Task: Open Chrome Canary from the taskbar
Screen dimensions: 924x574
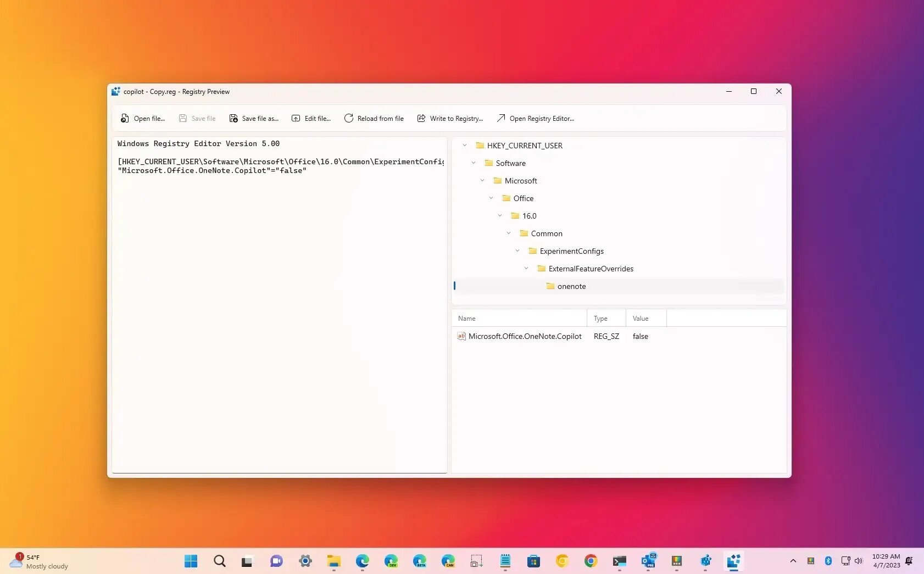Action: tap(562, 561)
